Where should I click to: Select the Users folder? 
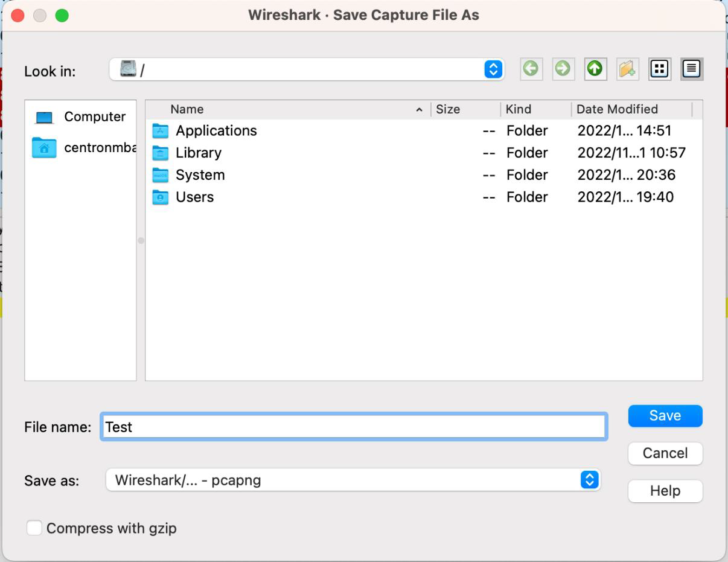(194, 197)
